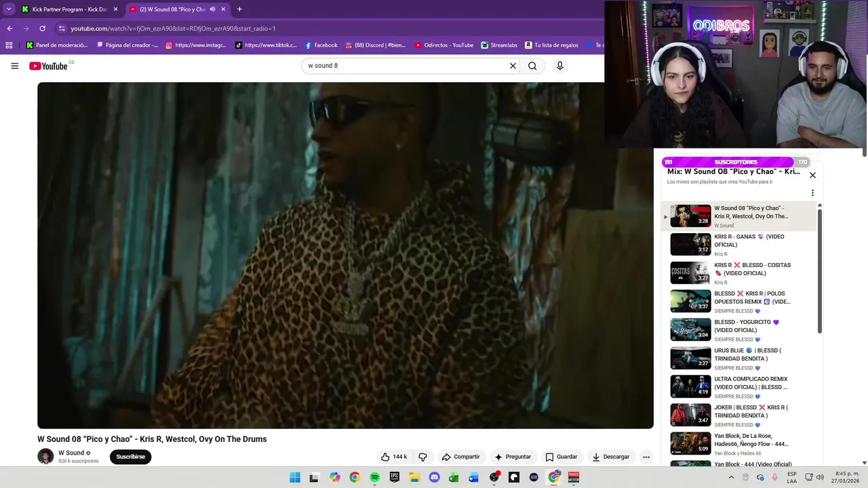Open Excel from the taskbar
The width and height of the screenshot is (868, 488).
tap(454, 477)
